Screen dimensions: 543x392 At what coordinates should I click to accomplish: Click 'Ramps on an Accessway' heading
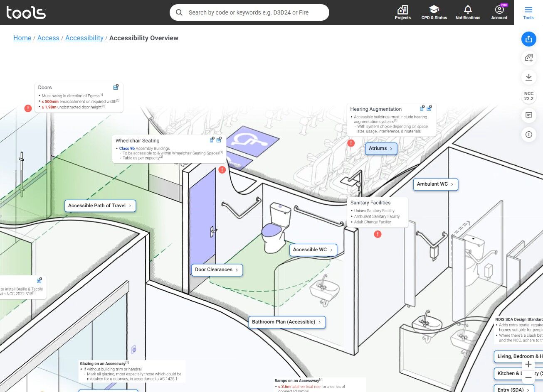[297, 381]
